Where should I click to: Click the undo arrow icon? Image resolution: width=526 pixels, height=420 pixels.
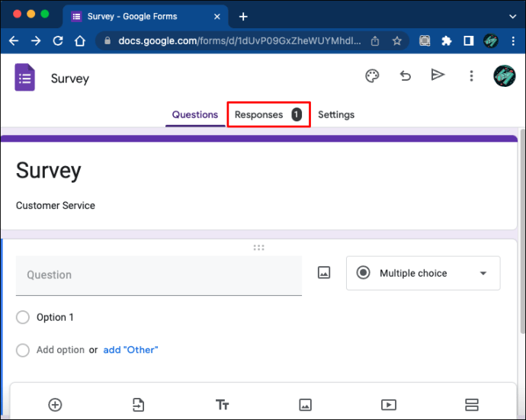[x=406, y=75]
